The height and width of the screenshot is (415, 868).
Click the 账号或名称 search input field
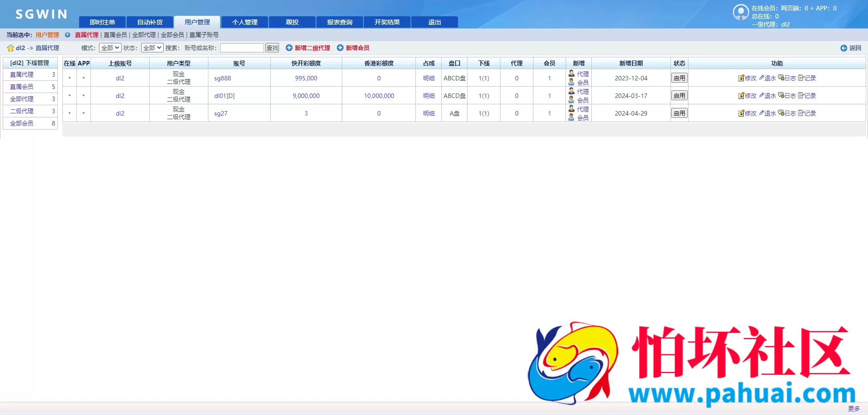tap(242, 48)
